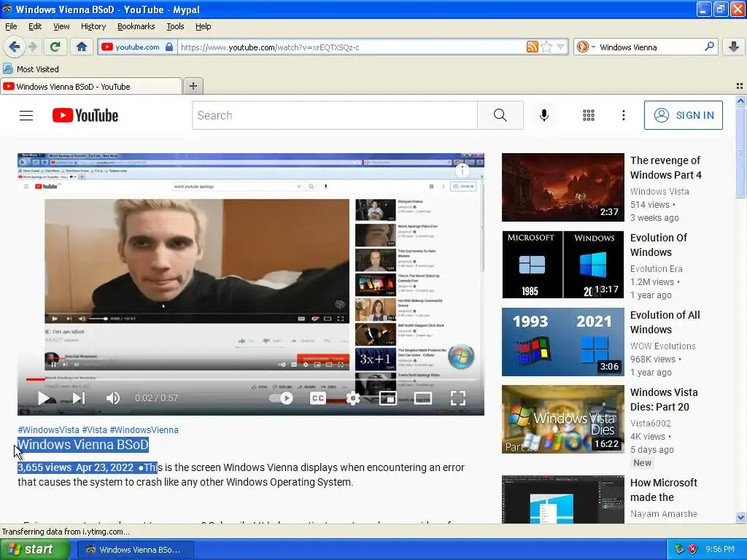Open the list all tabs button

(x=740, y=86)
